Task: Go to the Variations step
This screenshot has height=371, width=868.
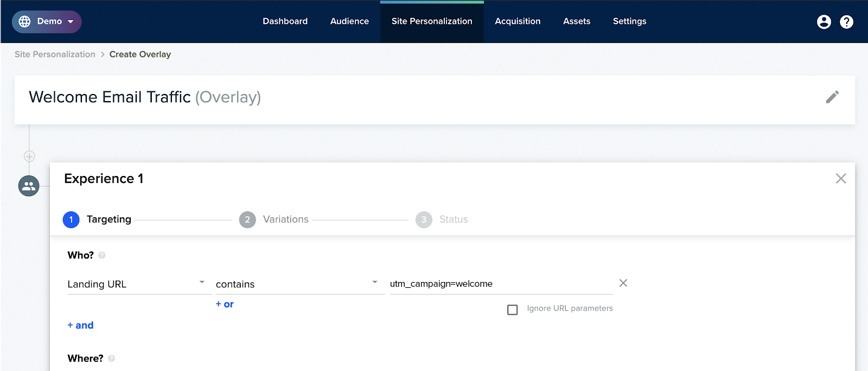Action: pos(274,219)
